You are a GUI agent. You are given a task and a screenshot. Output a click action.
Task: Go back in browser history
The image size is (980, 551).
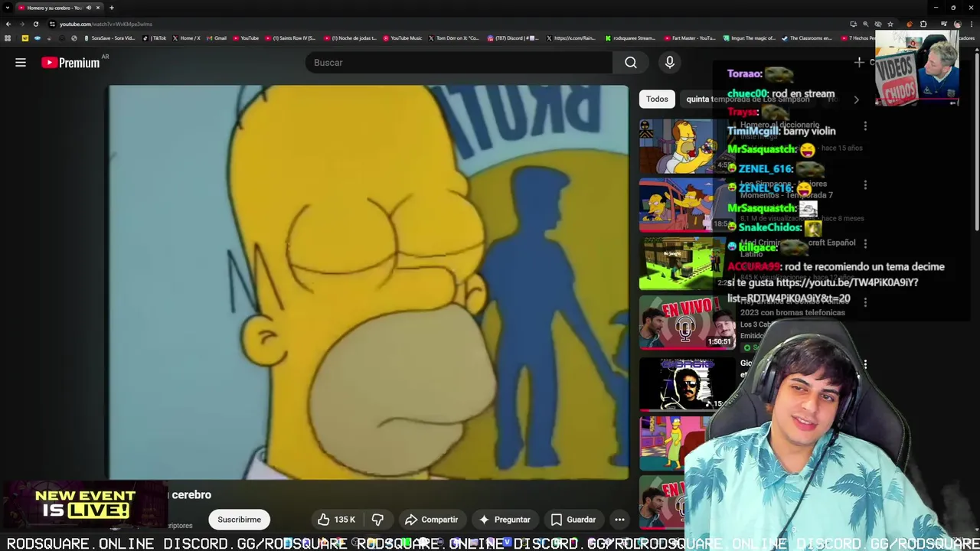(8, 24)
